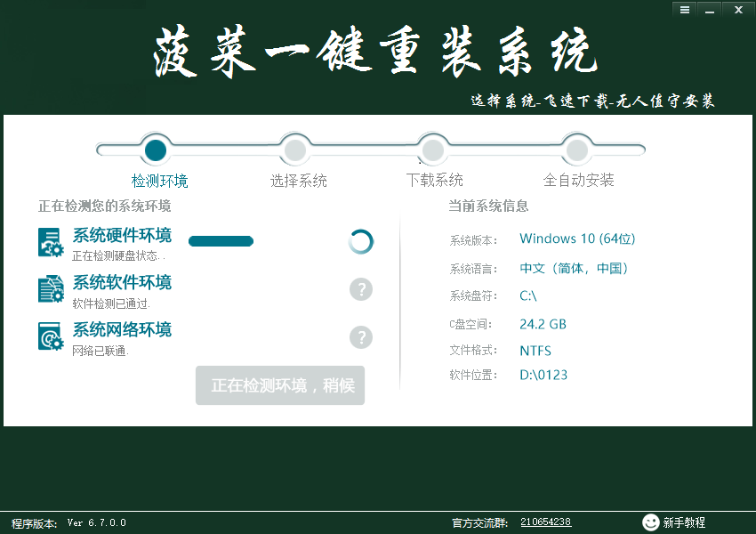The width and height of the screenshot is (756, 534).
Task: Click the 全自动安装 step circle
Action: (576, 150)
